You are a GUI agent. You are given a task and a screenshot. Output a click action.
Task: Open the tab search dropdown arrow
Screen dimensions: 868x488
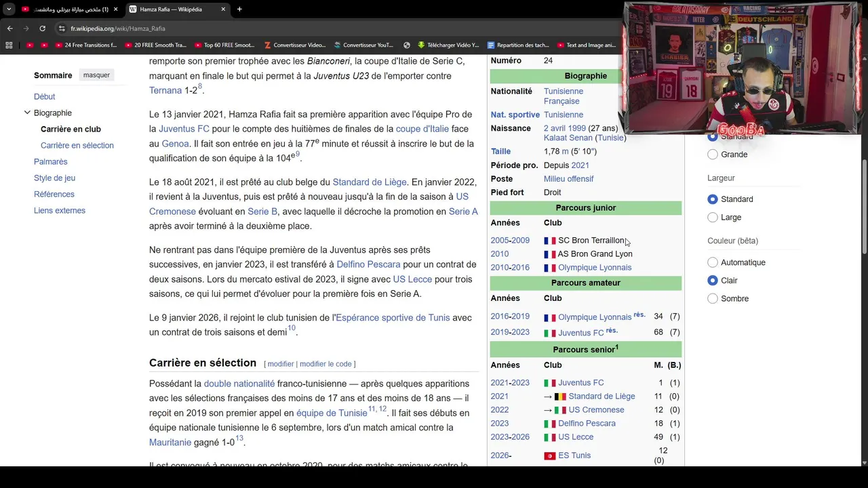coord(9,9)
